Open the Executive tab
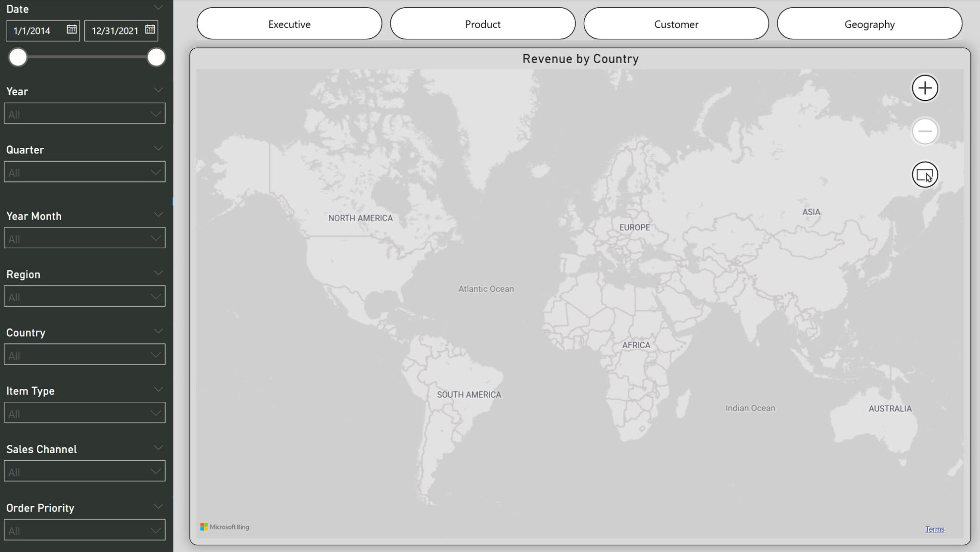 pyautogui.click(x=289, y=23)
